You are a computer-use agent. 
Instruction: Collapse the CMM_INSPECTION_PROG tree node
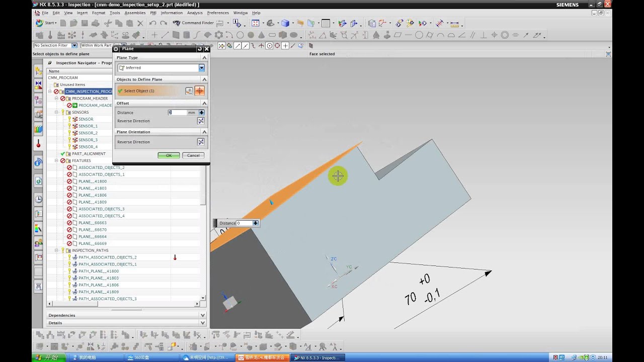click(50, 92)
